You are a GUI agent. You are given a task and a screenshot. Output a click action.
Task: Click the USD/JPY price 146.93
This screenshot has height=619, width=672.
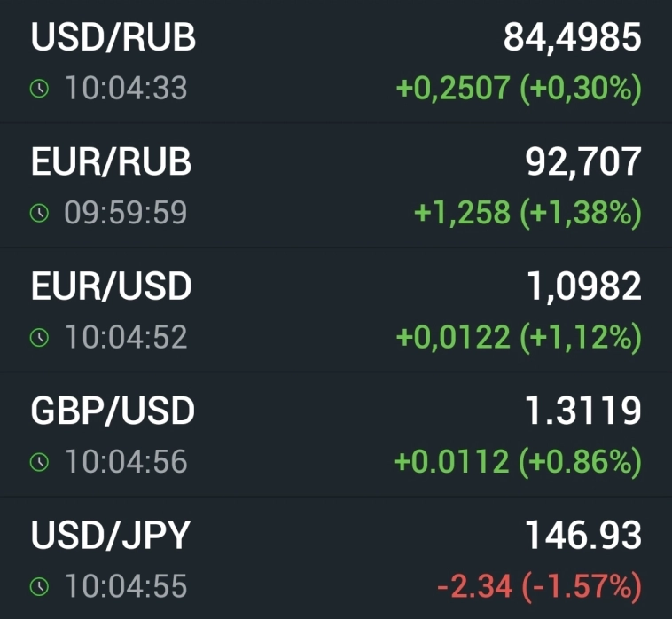click(x=582, y=535)
